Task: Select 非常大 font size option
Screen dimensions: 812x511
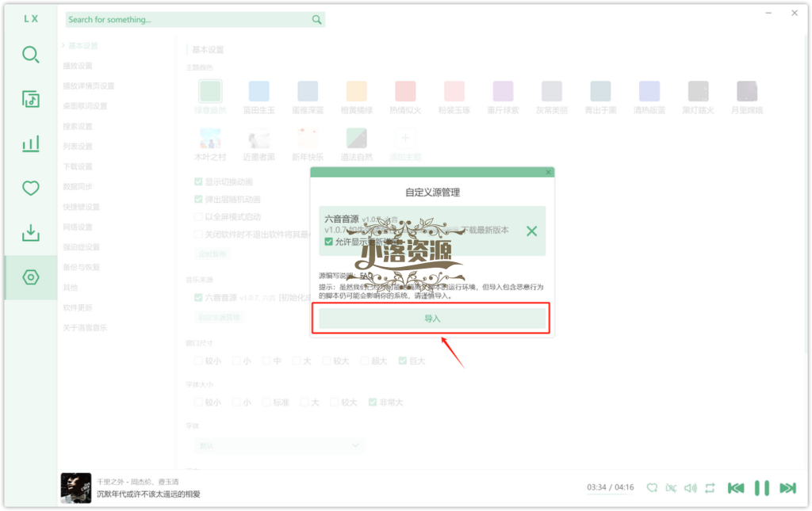Action: click(373, 402)
